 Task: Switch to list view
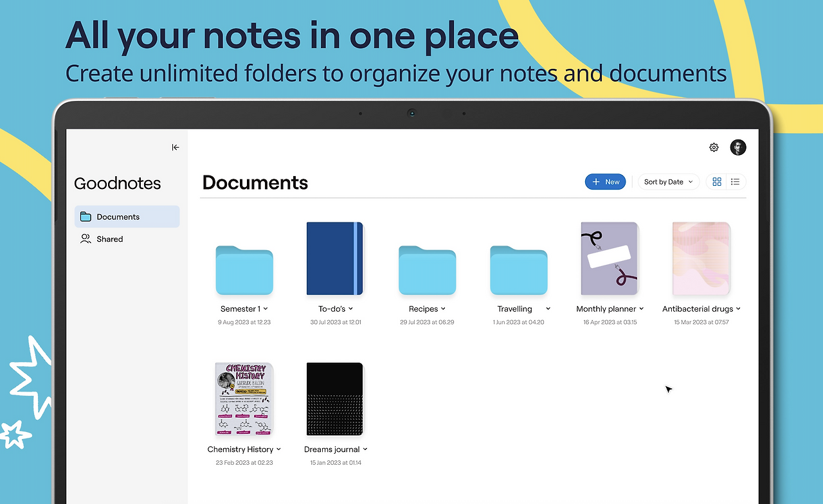(735, 182)
